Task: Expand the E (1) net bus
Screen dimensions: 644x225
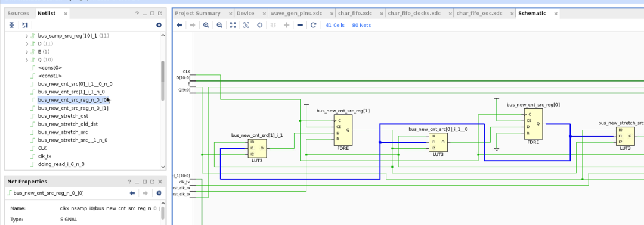Action: pyautogui.click(x=27, y=52)
